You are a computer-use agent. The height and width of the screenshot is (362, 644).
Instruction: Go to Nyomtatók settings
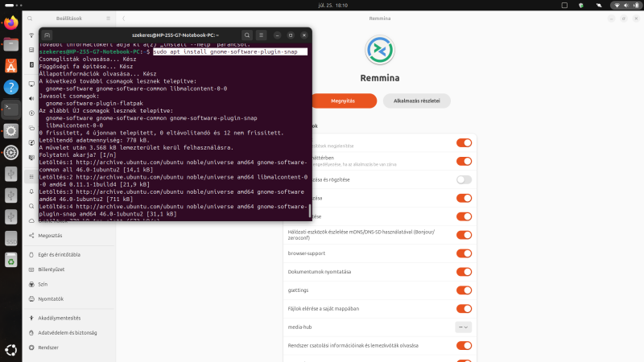tap(69, 299)
